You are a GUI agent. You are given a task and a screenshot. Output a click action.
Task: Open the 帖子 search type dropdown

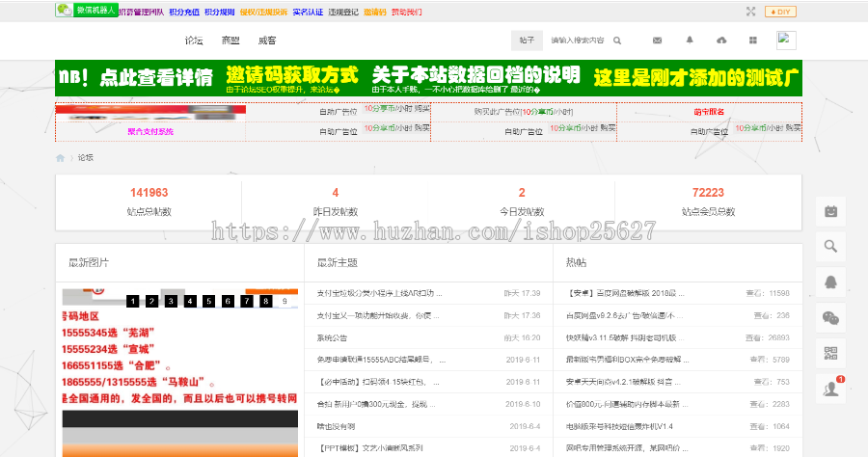527,40
